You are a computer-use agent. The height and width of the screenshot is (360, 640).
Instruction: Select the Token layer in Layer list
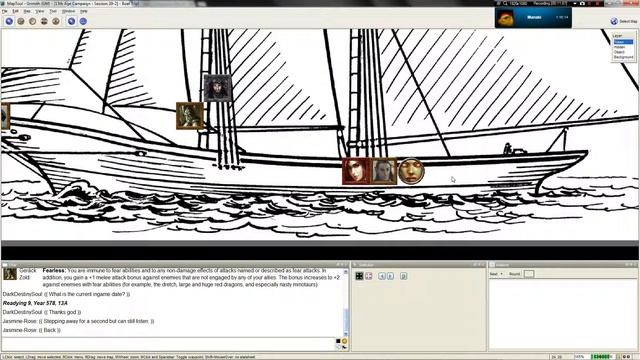623,42
